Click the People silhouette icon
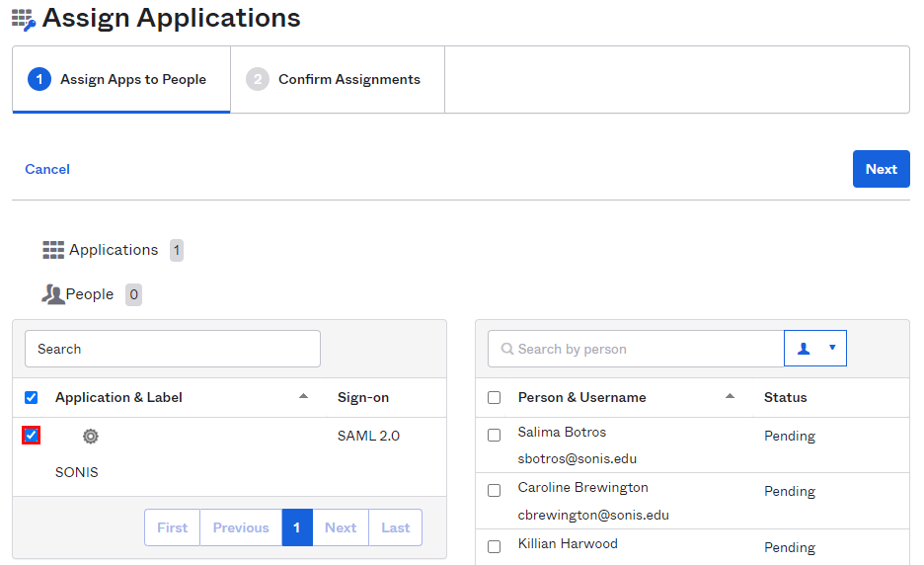The image size is (924, 565). [x=52, y=294]
